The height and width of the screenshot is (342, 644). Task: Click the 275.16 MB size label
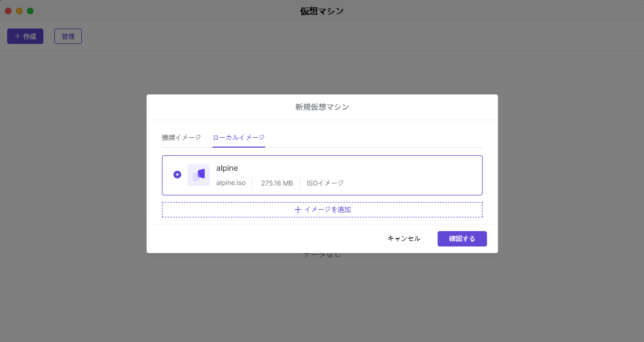pos(277,183)
